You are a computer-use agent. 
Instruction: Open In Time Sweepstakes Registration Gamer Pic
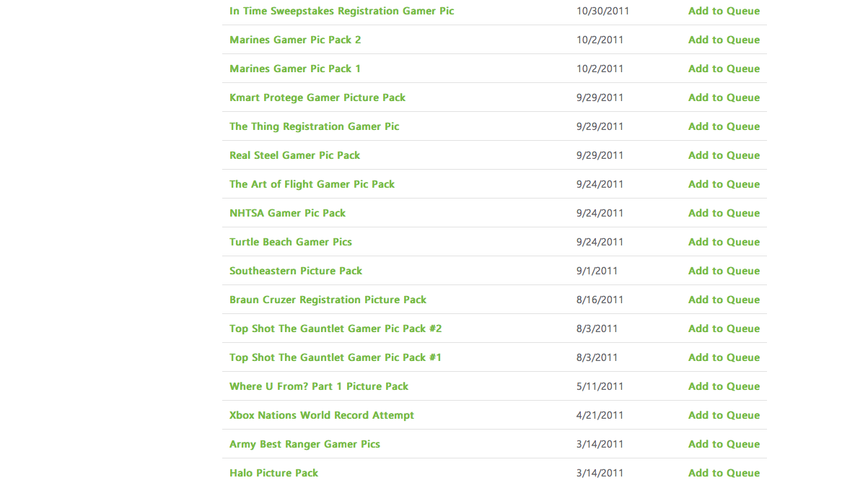(342, 11)
